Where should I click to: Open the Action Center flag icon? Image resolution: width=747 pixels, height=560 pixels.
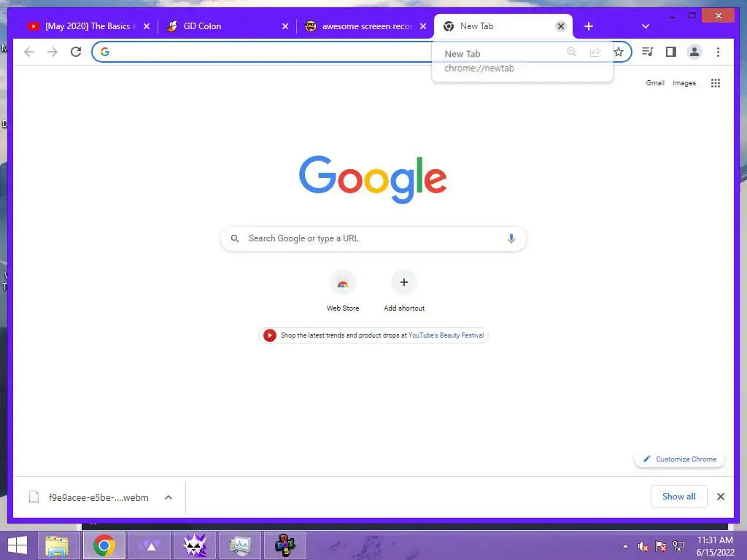click(660, 547)
